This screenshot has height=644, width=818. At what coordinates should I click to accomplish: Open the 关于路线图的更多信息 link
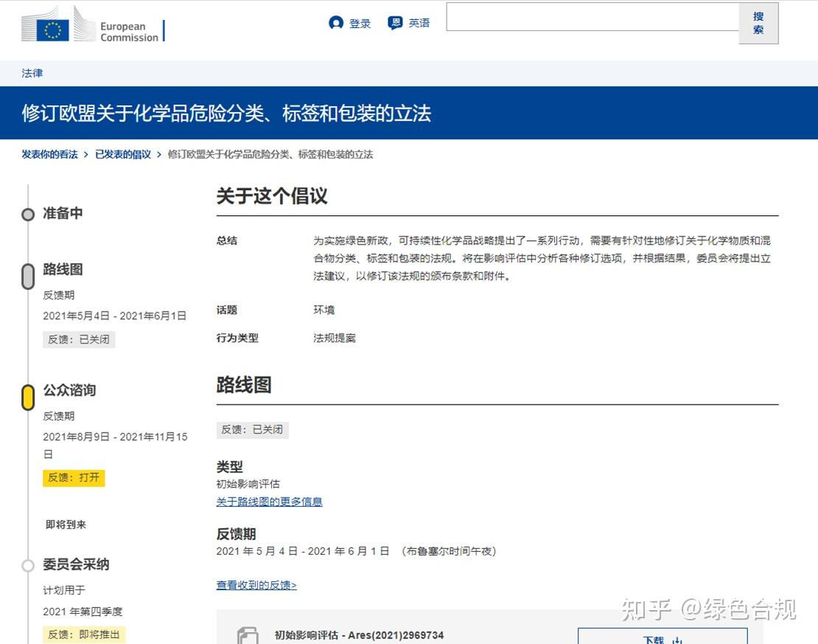(x=270, y=502)
